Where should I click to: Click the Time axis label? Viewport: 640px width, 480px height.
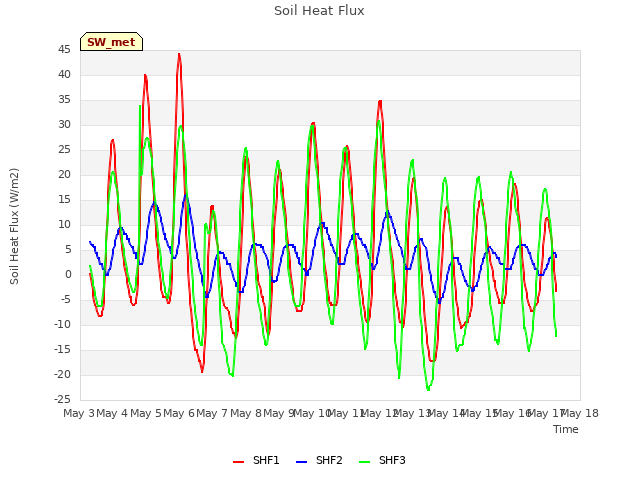566,429
